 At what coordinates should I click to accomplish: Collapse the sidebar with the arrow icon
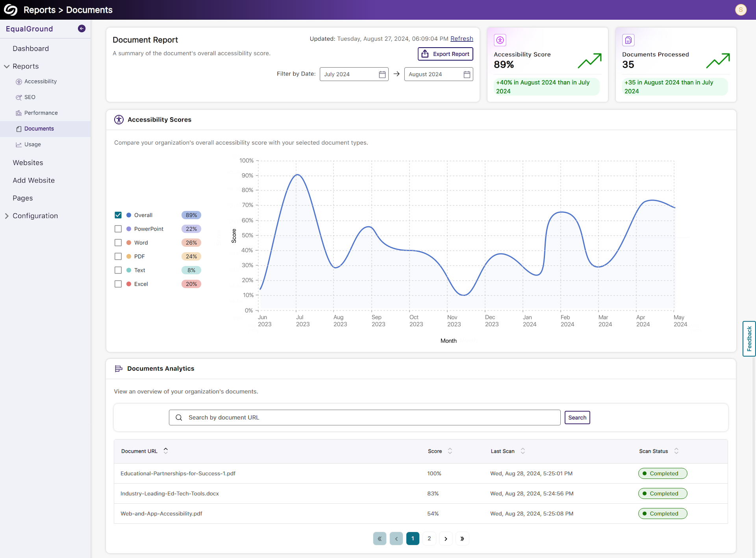tap(82, 28)
